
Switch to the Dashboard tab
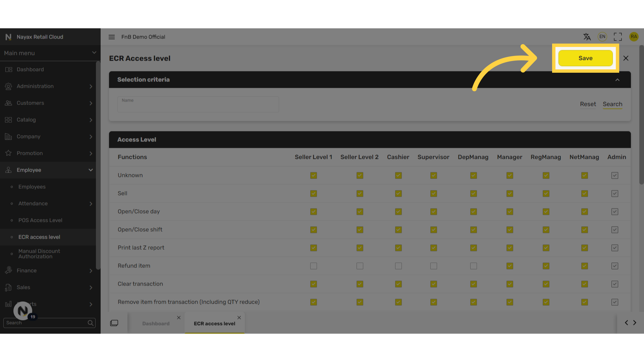pyautogui.click(x=156, y=323)
